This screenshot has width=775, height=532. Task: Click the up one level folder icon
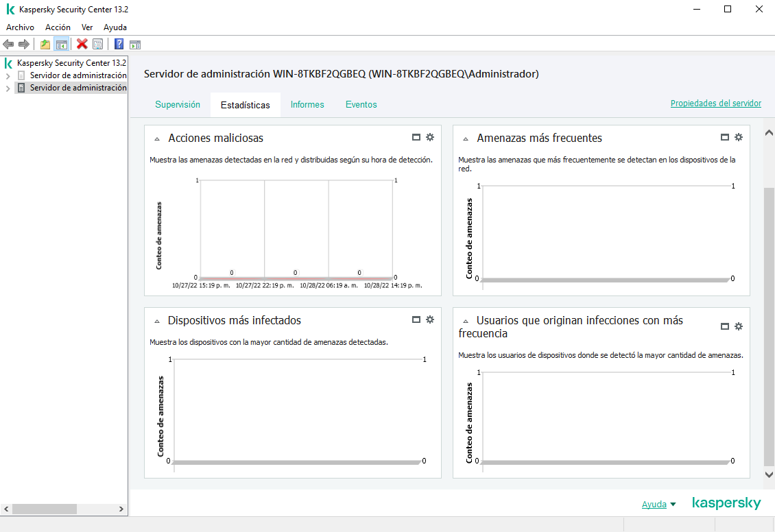(45, 45)
